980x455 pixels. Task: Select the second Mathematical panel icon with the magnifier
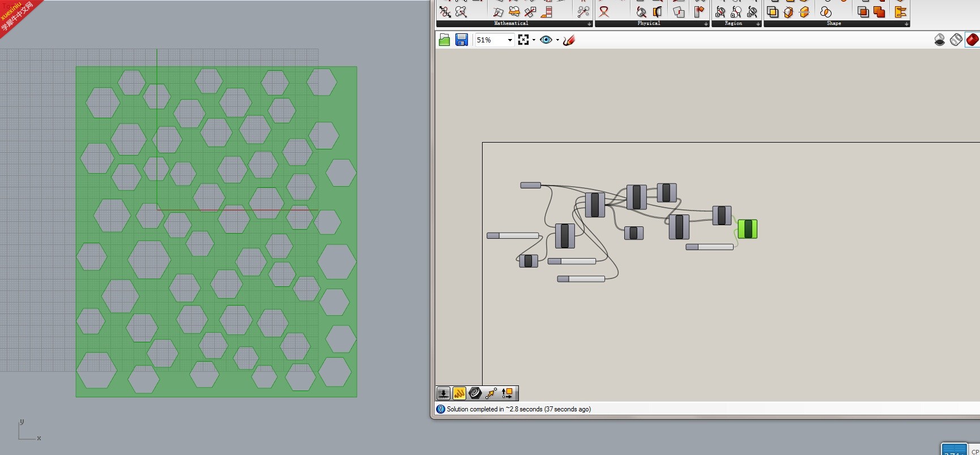coord(461,12)
